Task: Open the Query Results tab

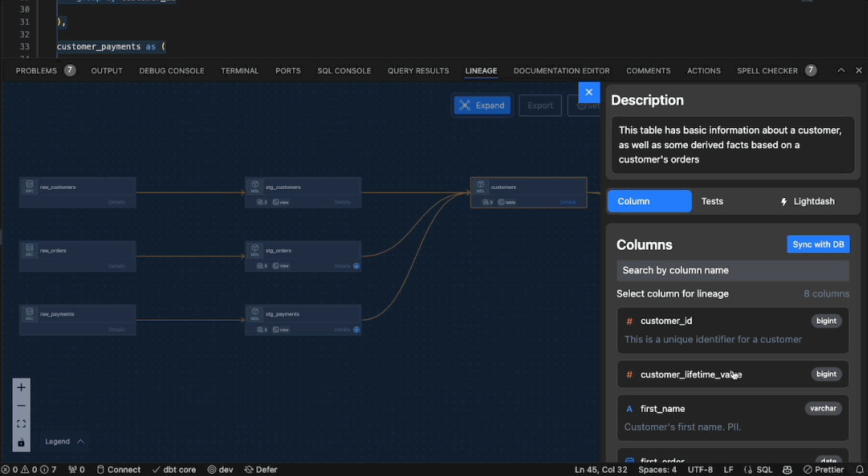Action: 418,70
